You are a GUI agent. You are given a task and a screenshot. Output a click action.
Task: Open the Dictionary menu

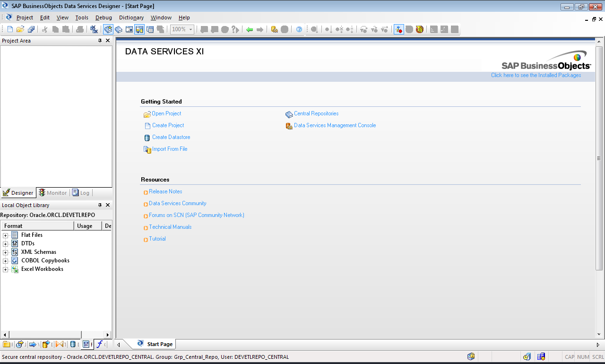[131, 17]
